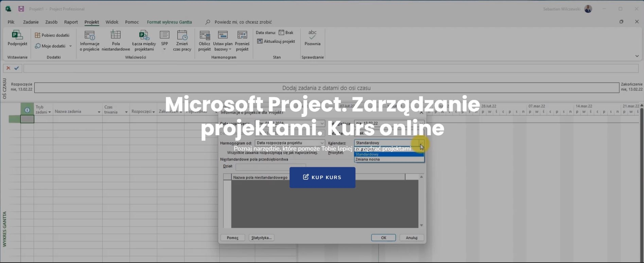This screenshot has height=263, width=644.
Task: Open the Nazwa zadania column filter
Action: click(99, 112)
